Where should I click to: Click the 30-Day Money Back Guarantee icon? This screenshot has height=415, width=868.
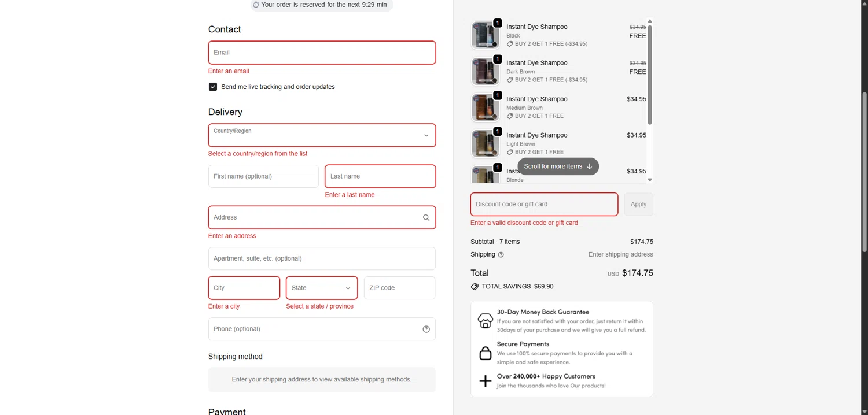coord(485,321)
